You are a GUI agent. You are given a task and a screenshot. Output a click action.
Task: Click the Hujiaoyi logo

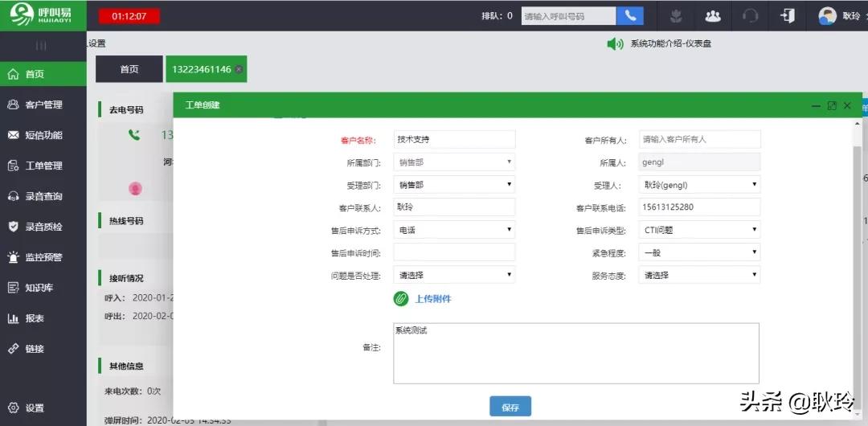pyautogui.click(x=43, y=15)
